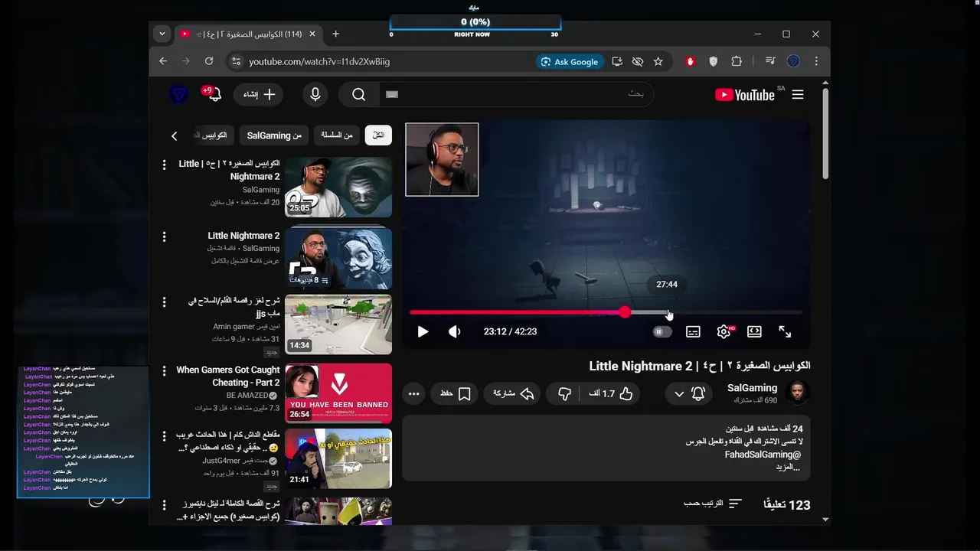The width and height of the screenshot is (980, 551).
Task: Open BE AMAZED channel link
Action: (x=247, y=396)
